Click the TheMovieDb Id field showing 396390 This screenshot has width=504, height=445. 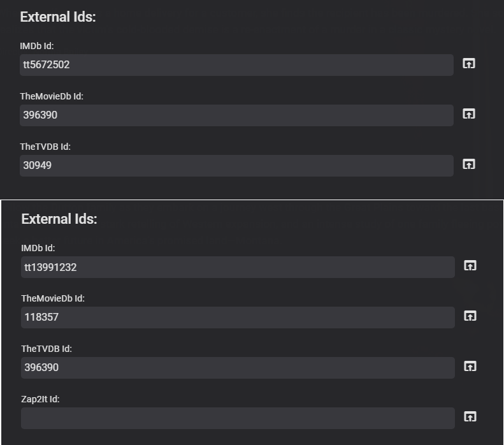click(x=236, y=115)
